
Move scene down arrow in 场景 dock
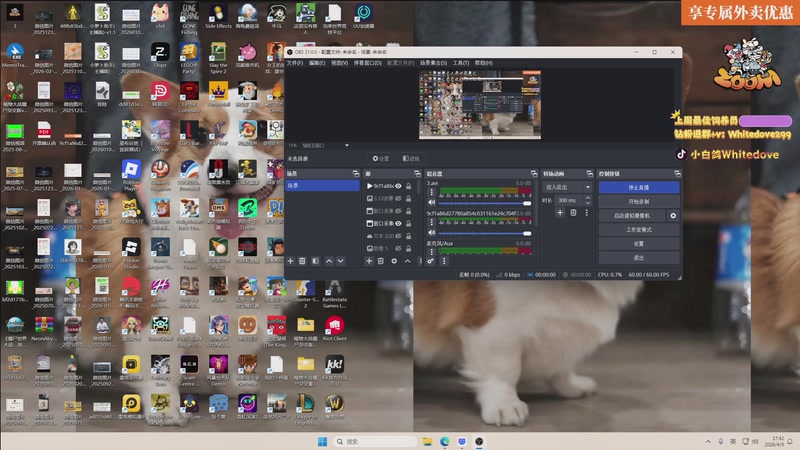pyautogui.click(x=340, y=261)
